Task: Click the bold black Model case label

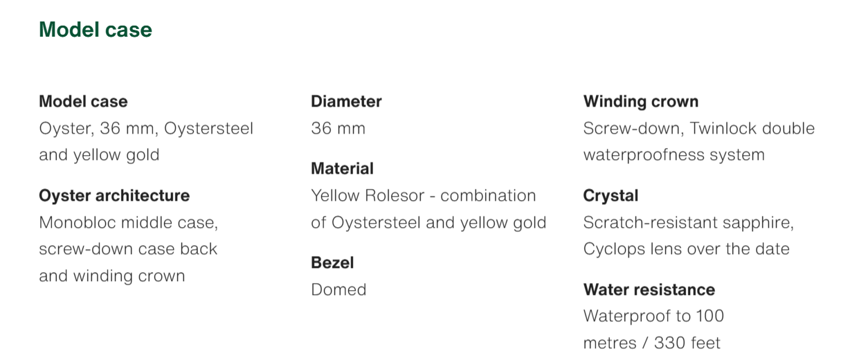Action: (x=83, y=101)
